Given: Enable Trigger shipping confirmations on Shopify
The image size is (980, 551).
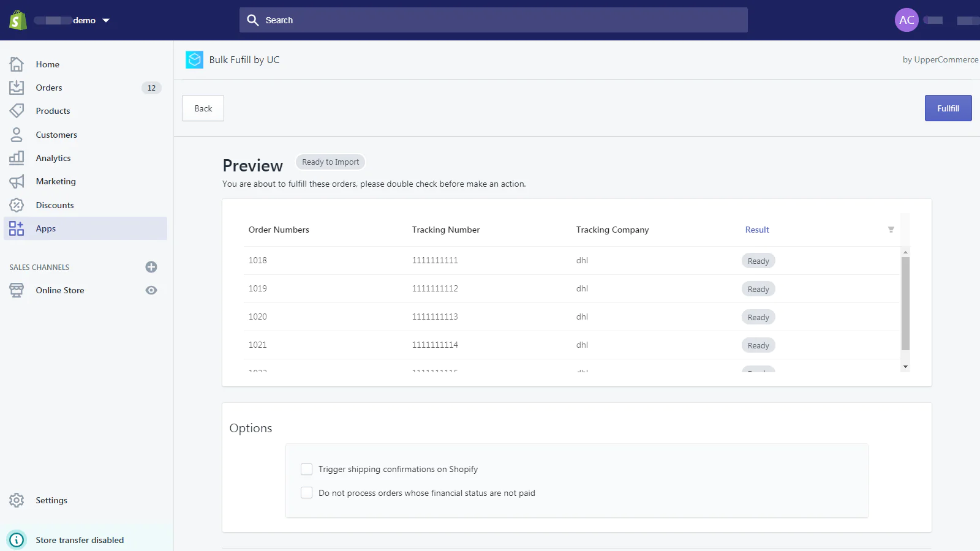Looking at the screenshot, I should (307, 470).
